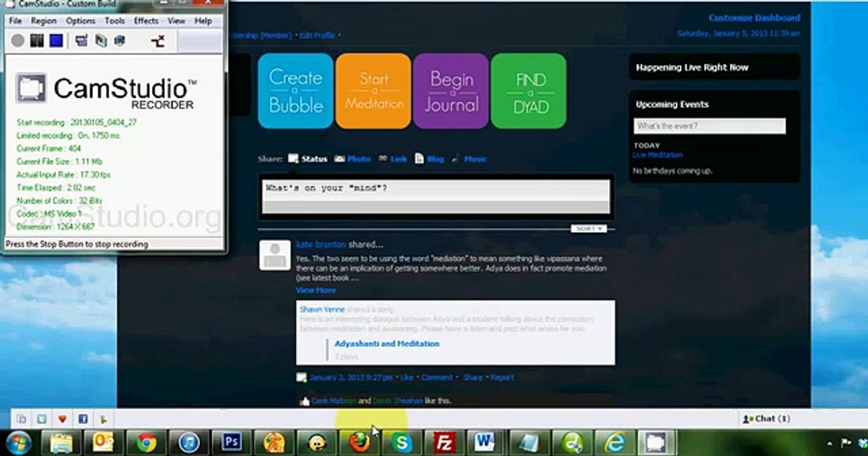Click the "Current Frame : 404" status line
Viewport: 868px width, 456px height.
click(49, 148)
